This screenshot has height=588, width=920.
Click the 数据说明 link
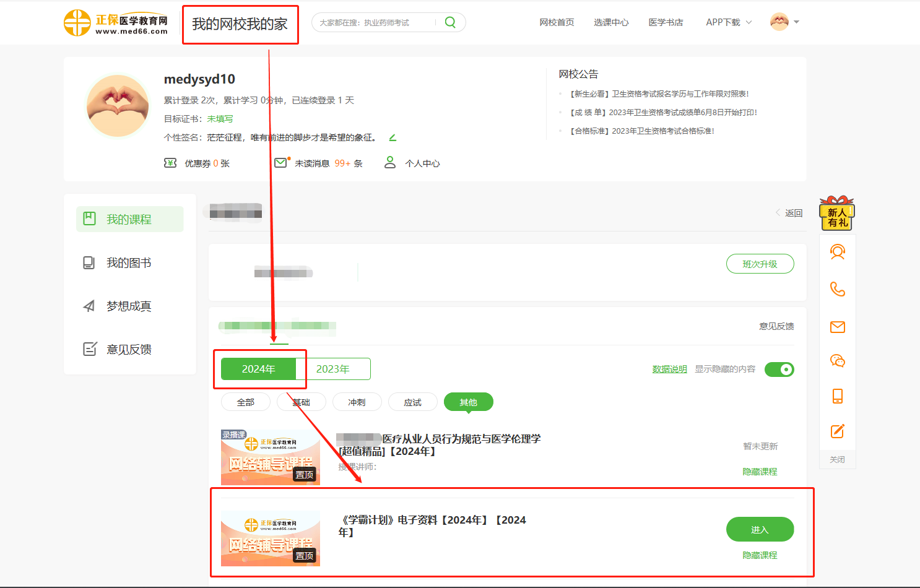[x=669, y=369]
